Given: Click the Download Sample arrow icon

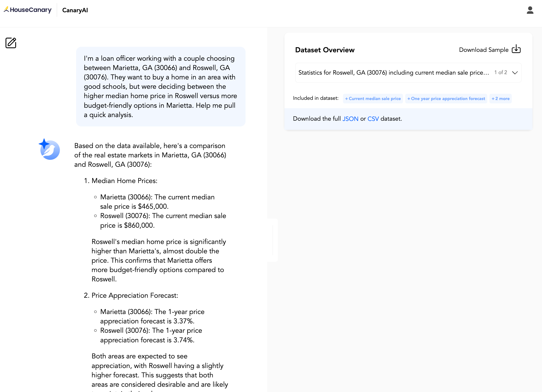Looking at the screenshot, I should pyautogui.click(x=516, y=49).
